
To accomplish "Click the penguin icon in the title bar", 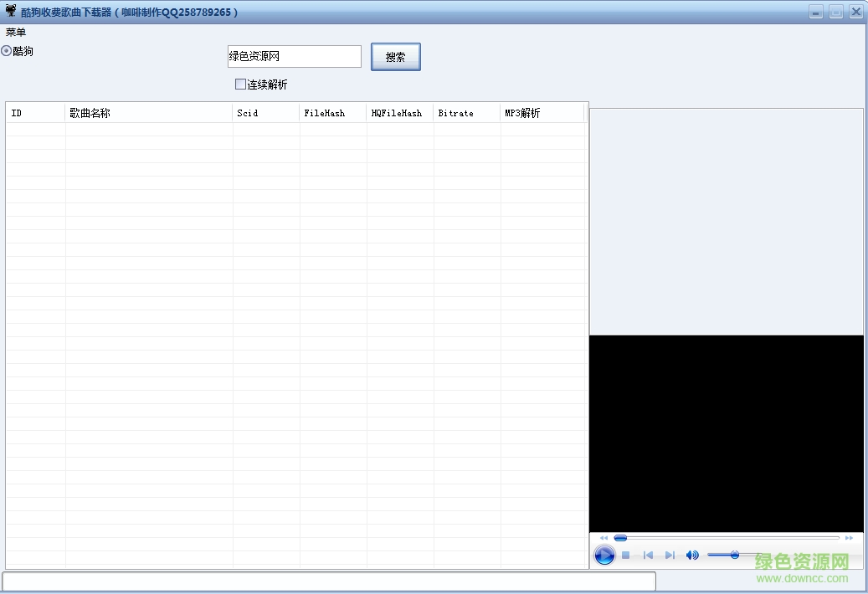I will (8, 11).
